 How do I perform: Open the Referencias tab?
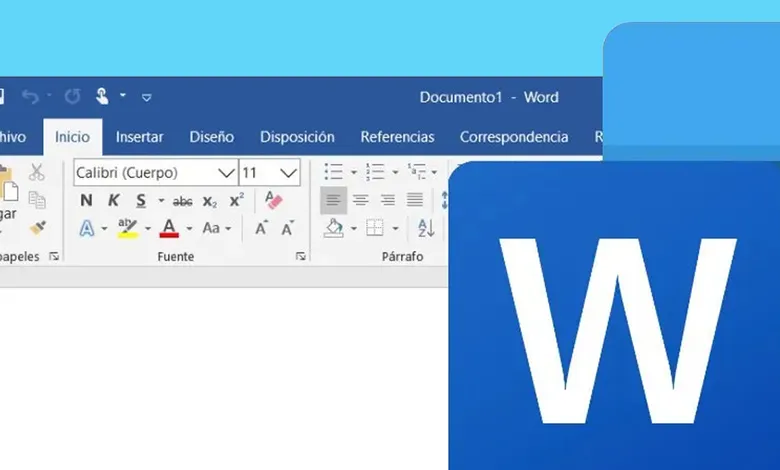(397, 137)
